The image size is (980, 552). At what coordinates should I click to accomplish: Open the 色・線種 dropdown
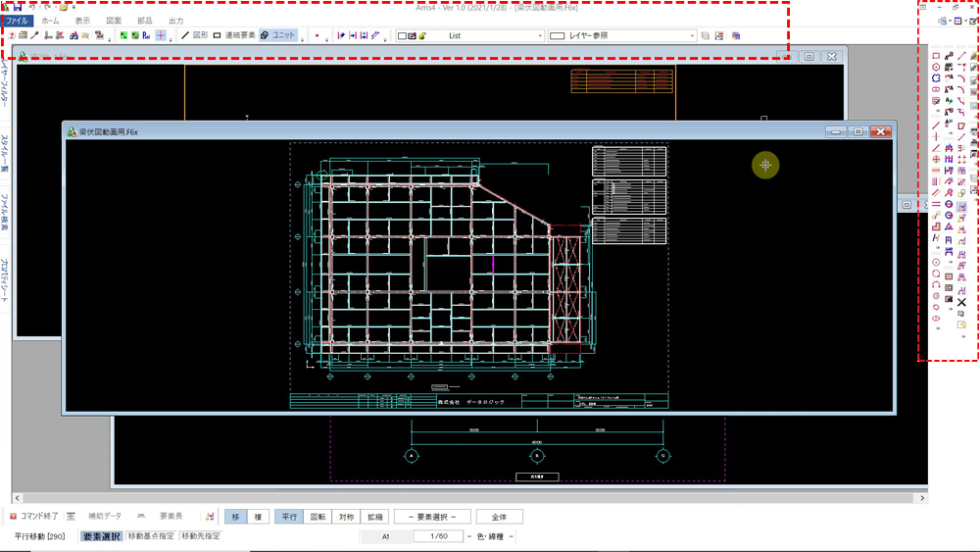[x=491, y=537]
